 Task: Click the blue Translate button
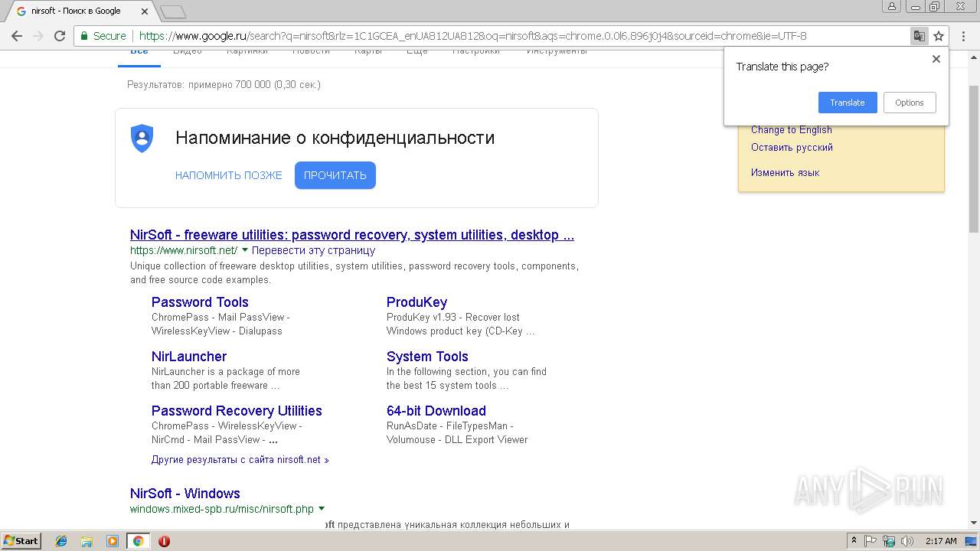pyautogui.click(x=848, y=103)
